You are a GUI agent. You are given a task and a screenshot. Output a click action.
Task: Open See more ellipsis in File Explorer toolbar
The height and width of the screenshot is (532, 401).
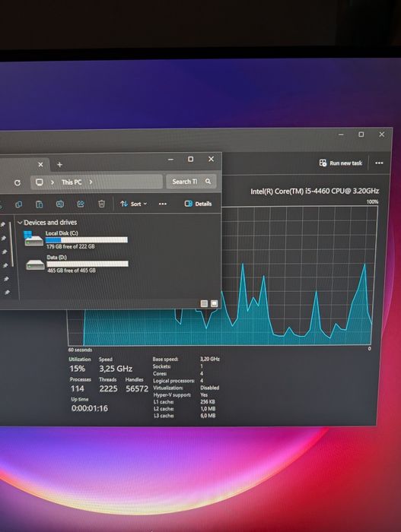(163, 204)
